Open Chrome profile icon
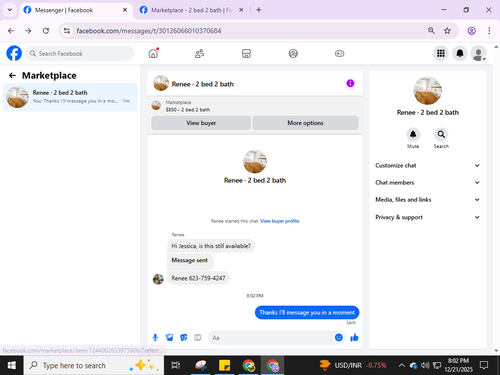Viewport: 500px width, 375px height. (471, 31)
